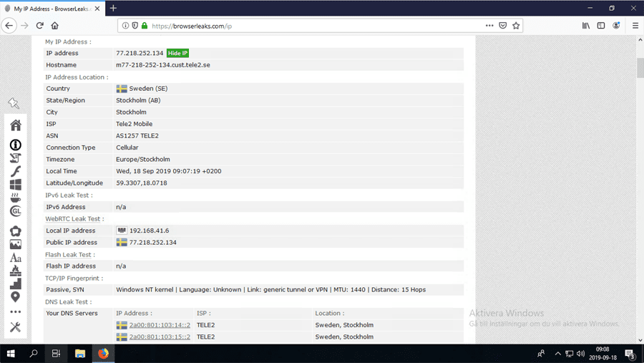
Task: Open the Java coffee cup sidebar icon
Action: [16, 198]
